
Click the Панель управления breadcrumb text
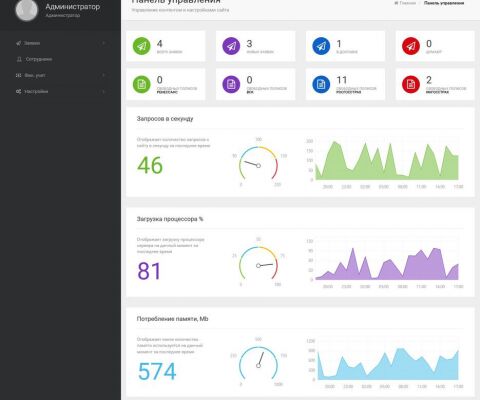(x=444, y=3)
